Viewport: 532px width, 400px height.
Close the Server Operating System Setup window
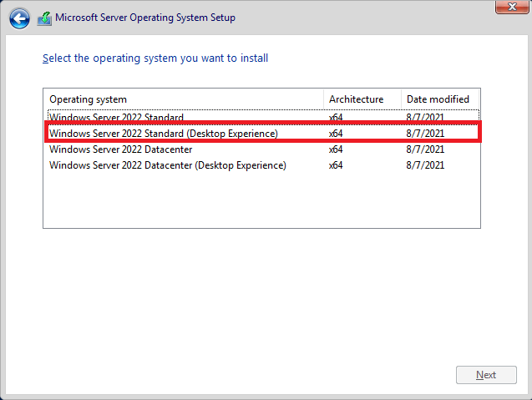[506, 8]
